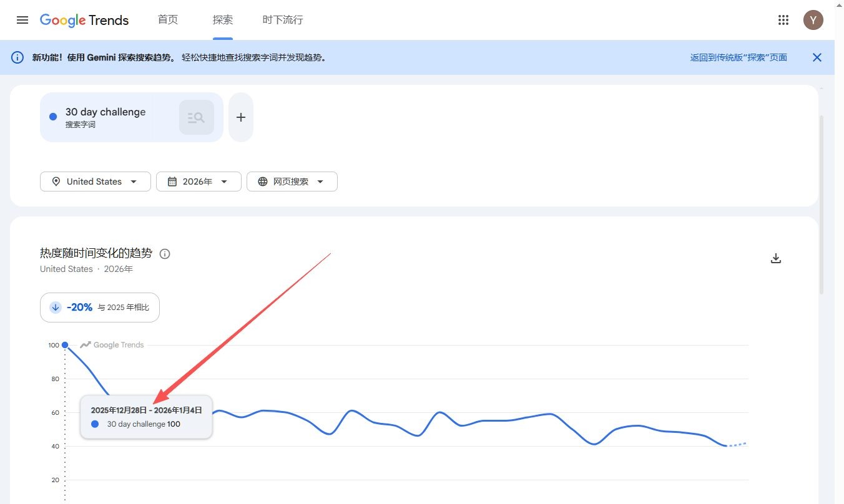
Task: Open the Google apps grid
Action: (783, 20)
